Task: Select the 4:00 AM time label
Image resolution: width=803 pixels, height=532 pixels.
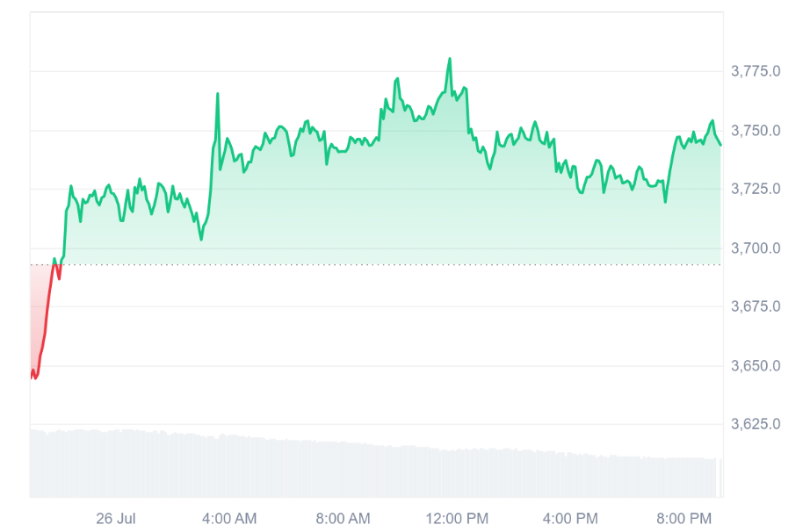Action: pyautogui.click(x=229, y=519)
